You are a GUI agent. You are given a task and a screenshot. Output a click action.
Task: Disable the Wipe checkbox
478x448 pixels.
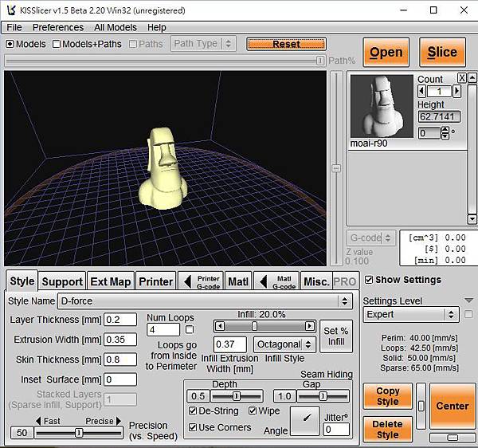(253, 411)
